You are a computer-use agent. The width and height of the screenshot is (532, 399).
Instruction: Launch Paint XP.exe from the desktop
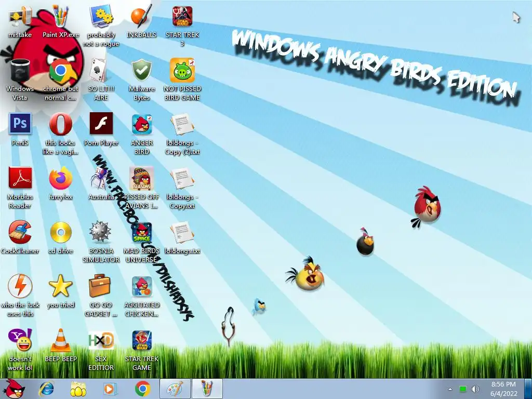60,21
